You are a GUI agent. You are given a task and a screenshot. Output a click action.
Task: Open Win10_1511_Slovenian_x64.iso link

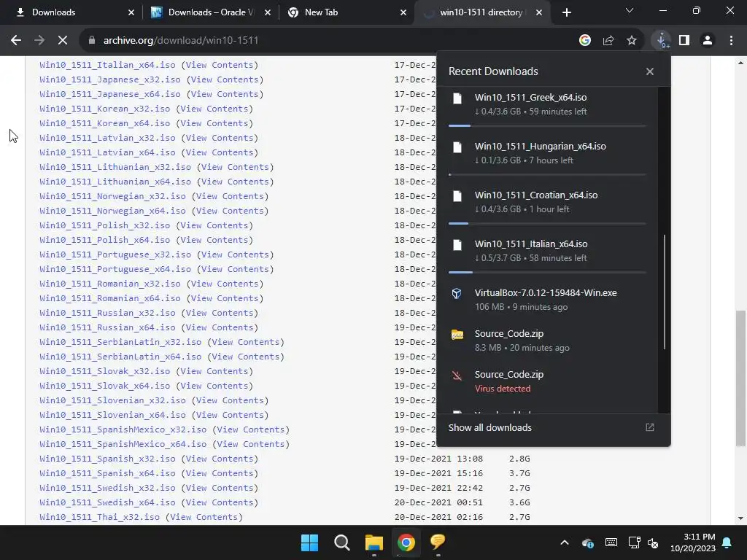112,415
